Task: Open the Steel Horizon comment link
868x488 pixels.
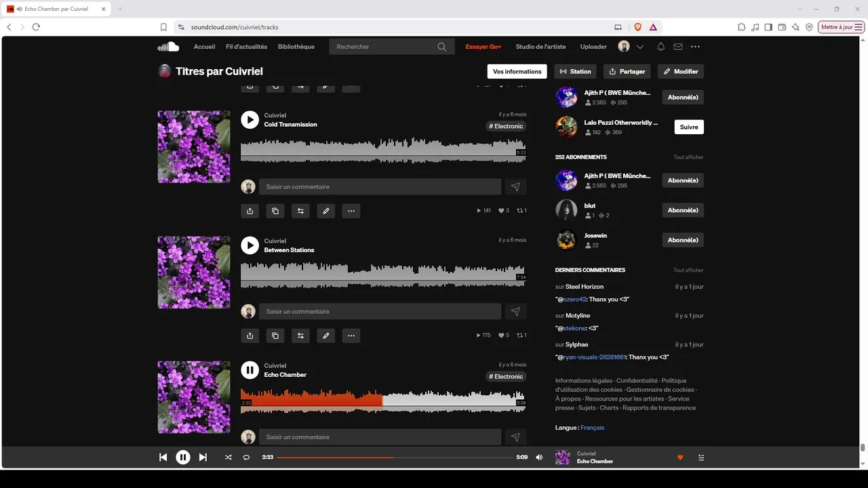Action: (585, 287)
